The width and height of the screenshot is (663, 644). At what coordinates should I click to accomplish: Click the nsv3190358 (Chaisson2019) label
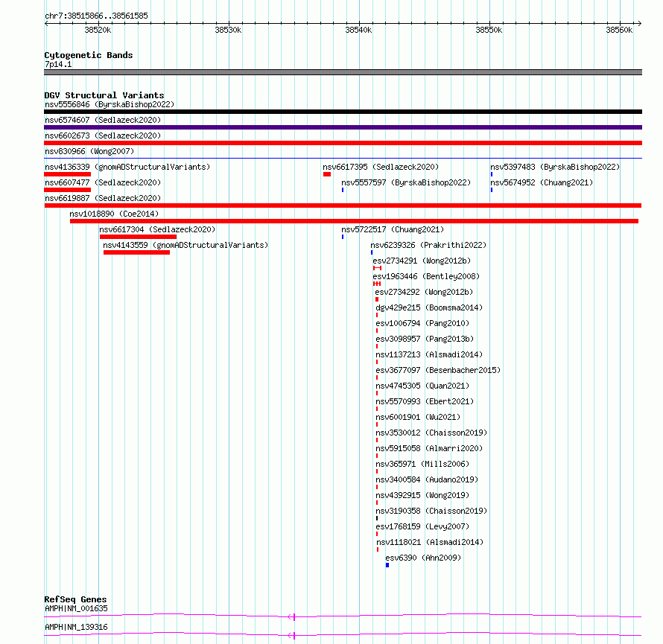[x=431, y=511]
